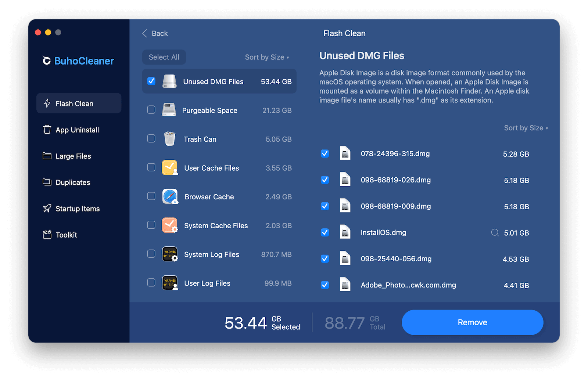
Task: Deselect the 098-25440-056.dmg checkbox
Action: 325,258
